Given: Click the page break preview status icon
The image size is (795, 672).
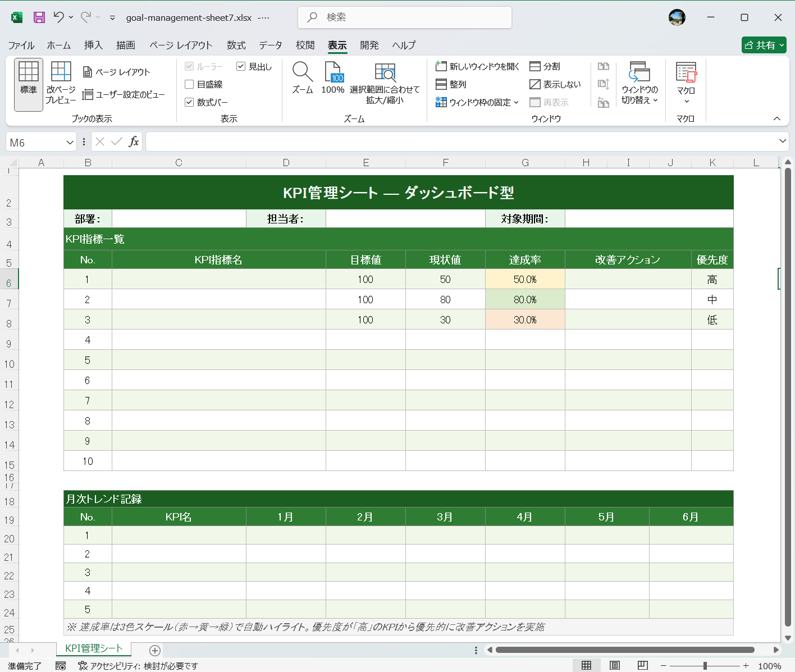Looking at the screenshot, I should coord(643,665).
